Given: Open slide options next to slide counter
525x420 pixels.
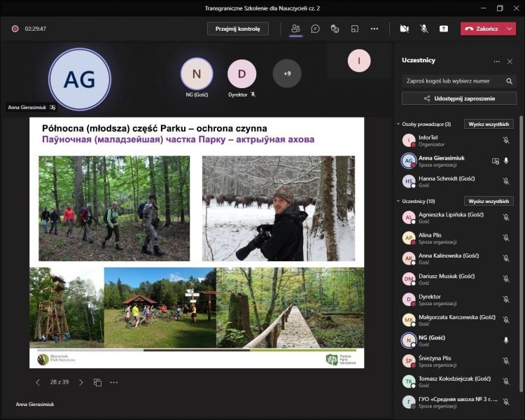Looking at the screenshot, I should pyautogui.click(x=113, y=382).
